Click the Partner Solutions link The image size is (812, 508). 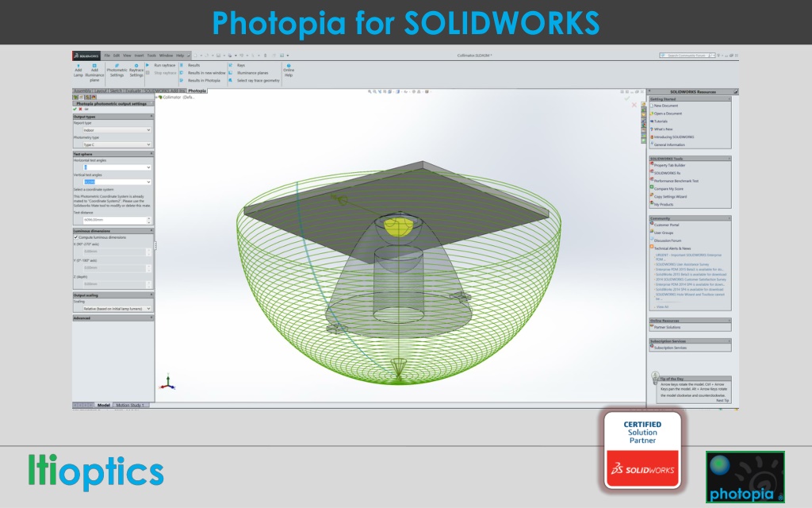click(667, 327)
